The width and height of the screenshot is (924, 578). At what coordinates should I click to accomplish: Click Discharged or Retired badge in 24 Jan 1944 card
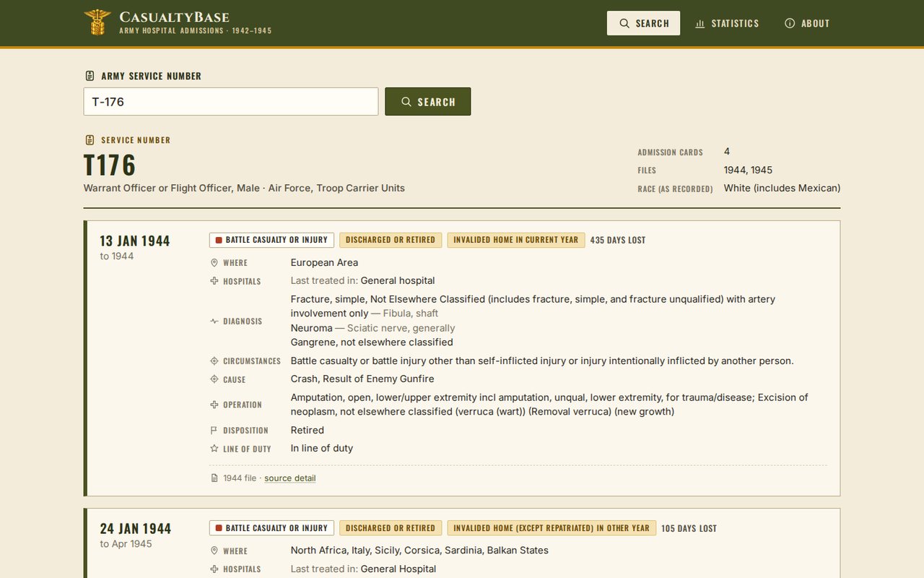pos(391,528)
